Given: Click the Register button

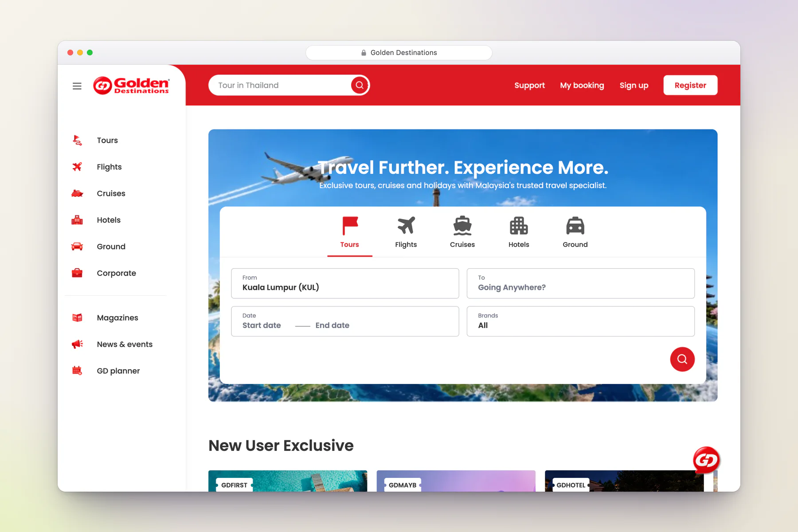Looking at the screenshot, I should (x=690, y=85).
